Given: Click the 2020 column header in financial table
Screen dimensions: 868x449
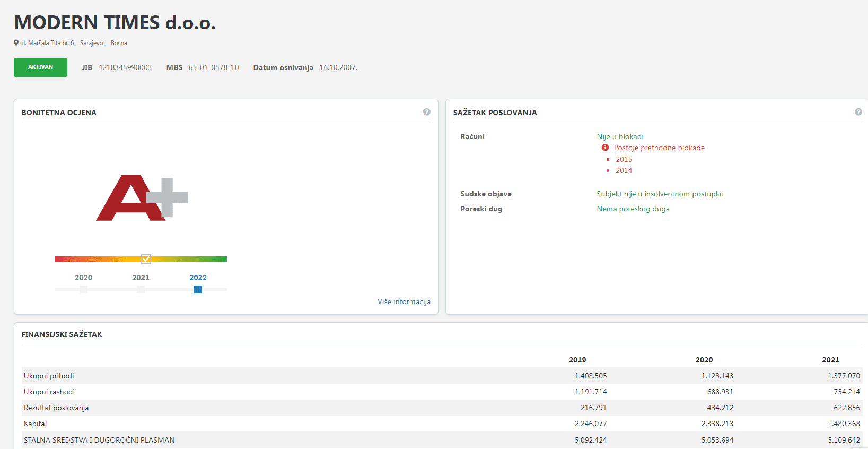Looking at the screenshot, I should coord(704,360).
